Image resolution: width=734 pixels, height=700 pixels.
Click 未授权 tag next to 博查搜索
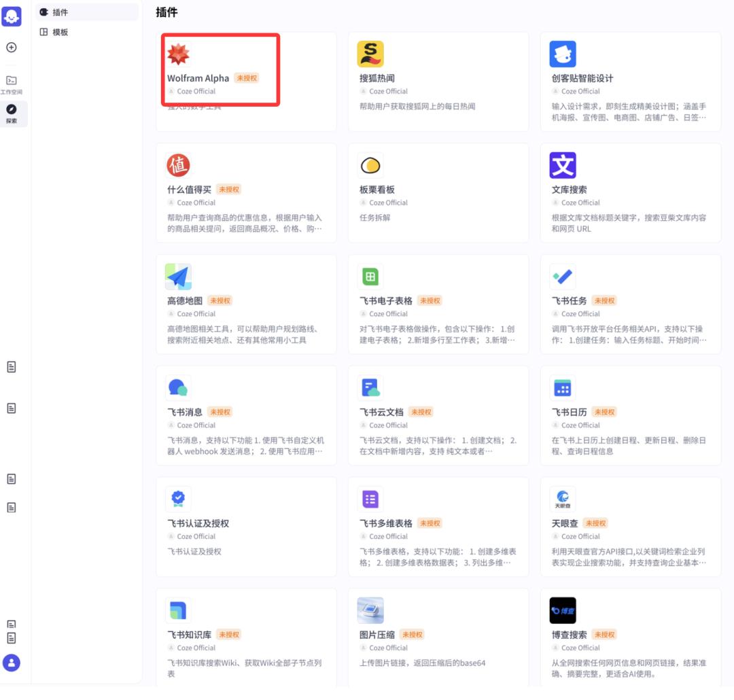(604, 635)
